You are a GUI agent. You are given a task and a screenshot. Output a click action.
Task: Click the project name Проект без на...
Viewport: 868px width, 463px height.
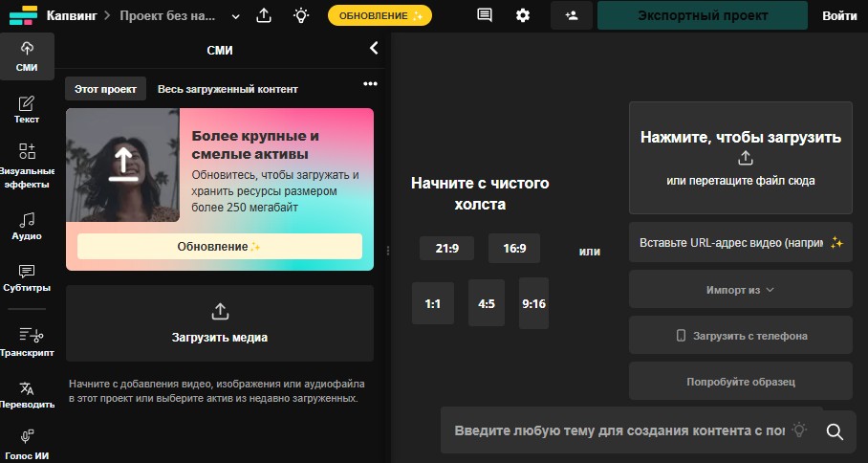[167, 15]
